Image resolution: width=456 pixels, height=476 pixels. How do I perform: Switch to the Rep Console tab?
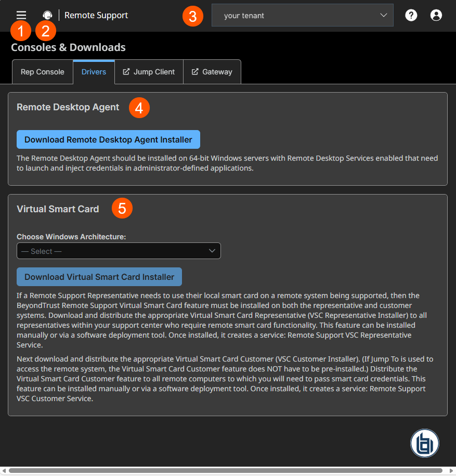tap(43, 72)
